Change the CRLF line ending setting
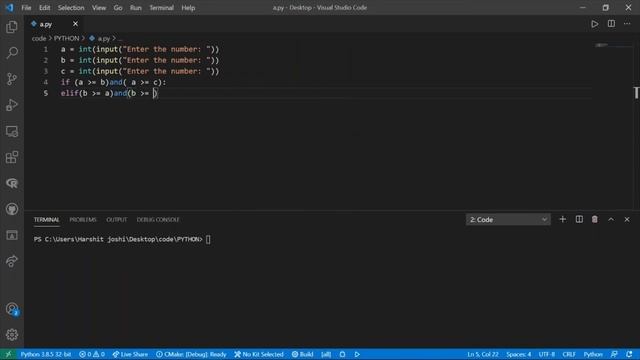Screen dimensions: 640x360 point(569,354)
